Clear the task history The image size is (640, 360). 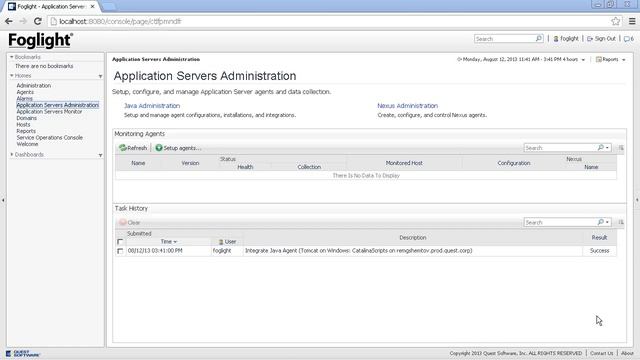(129, 222)
